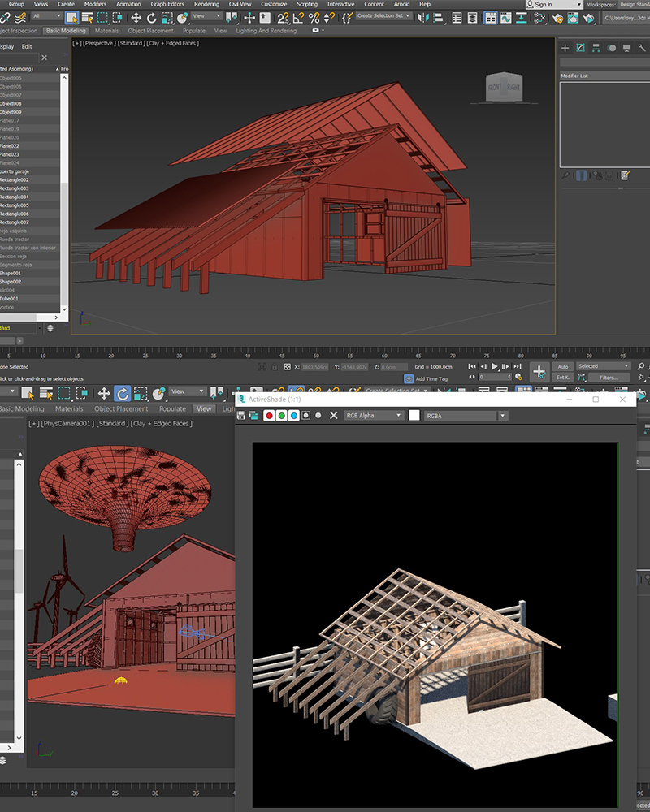This screenshot has width=650, height=812.
Task: Click Set K. button
Action: pyautogui.click(x=563, y=378)
